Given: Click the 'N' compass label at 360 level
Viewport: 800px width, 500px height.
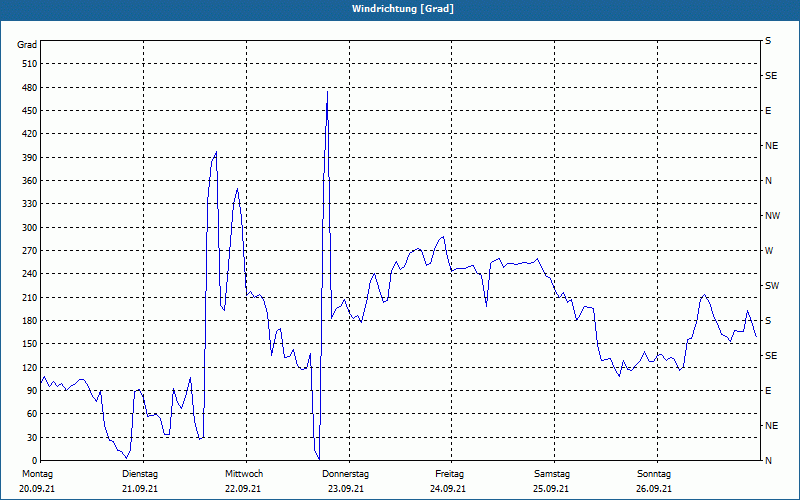Looking at the screenshot, I should [768, 181].
